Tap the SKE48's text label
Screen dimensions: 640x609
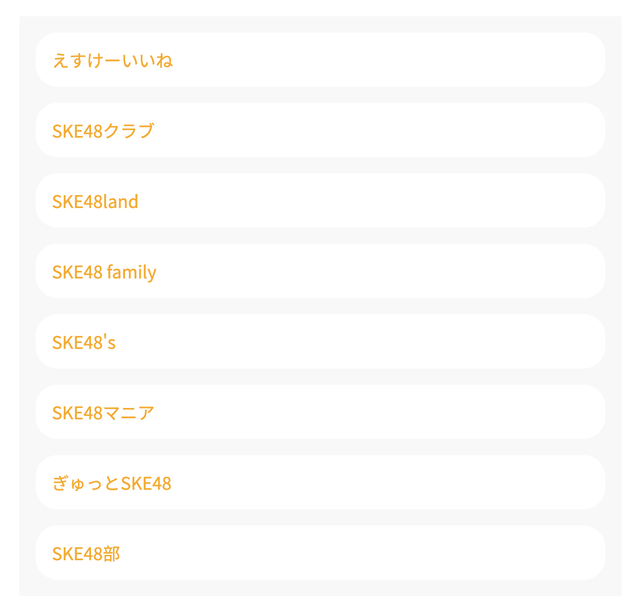(x=84, y=342)
